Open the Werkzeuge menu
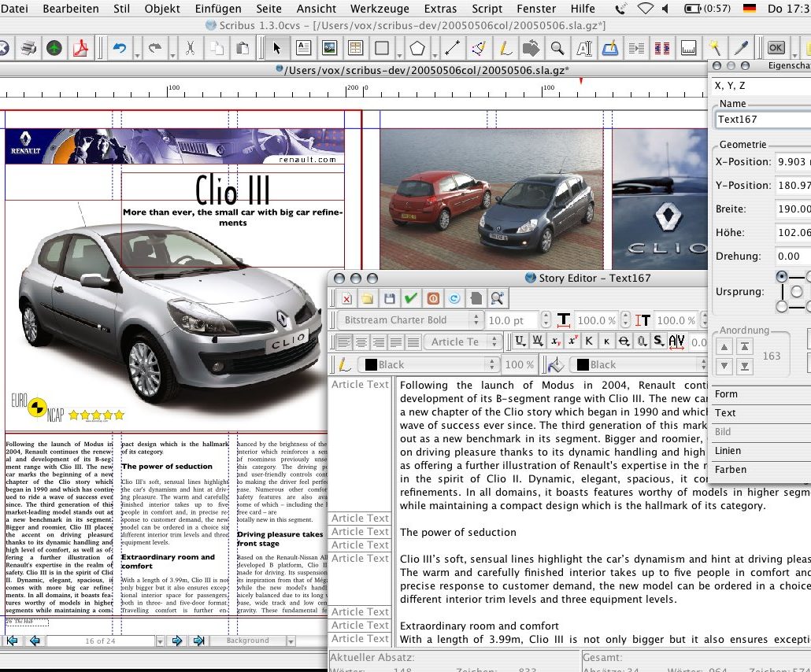 [x=380, y=9]
